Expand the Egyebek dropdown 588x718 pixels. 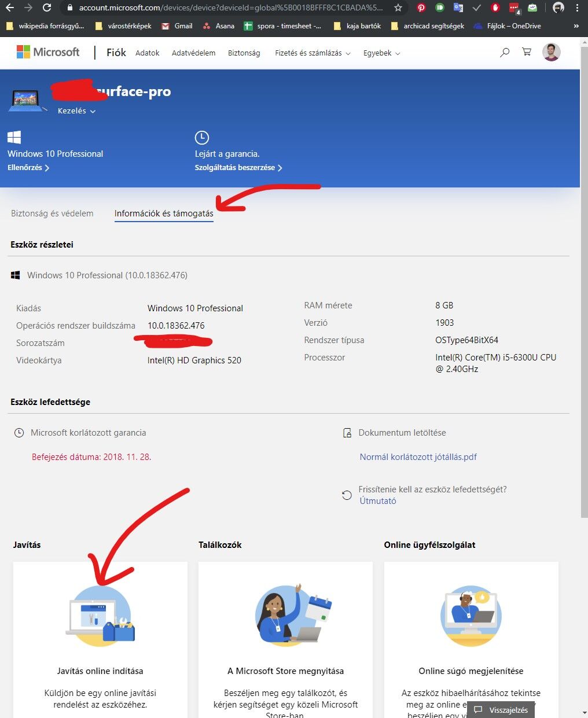coord(381,53)
